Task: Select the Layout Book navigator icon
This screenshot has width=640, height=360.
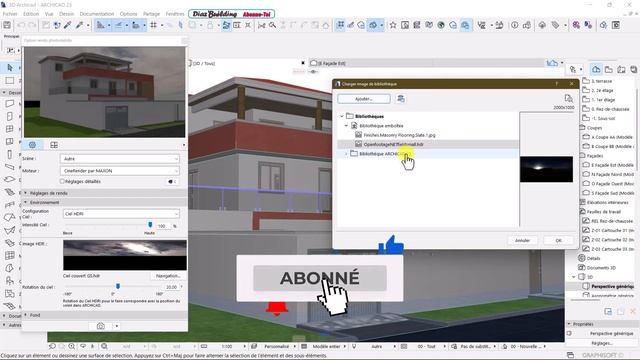Action: [621, 70]
